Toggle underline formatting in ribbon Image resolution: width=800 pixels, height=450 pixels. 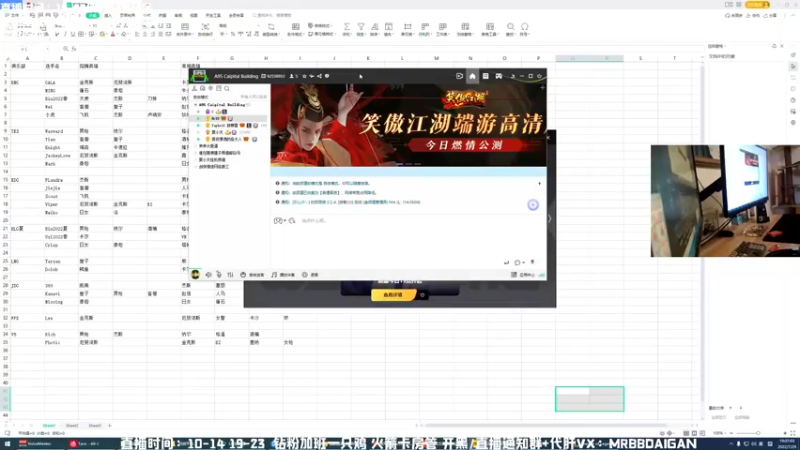coord(73,34)
